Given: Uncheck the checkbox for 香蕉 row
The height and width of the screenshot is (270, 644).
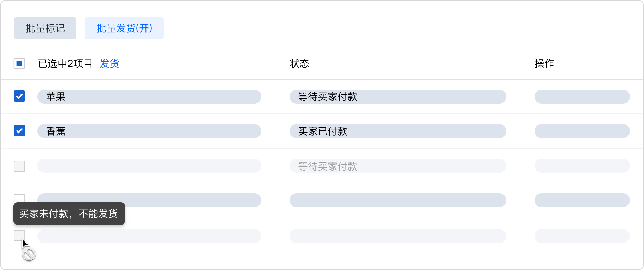Looking at the screenshot, I should click(x=19, y=130).
